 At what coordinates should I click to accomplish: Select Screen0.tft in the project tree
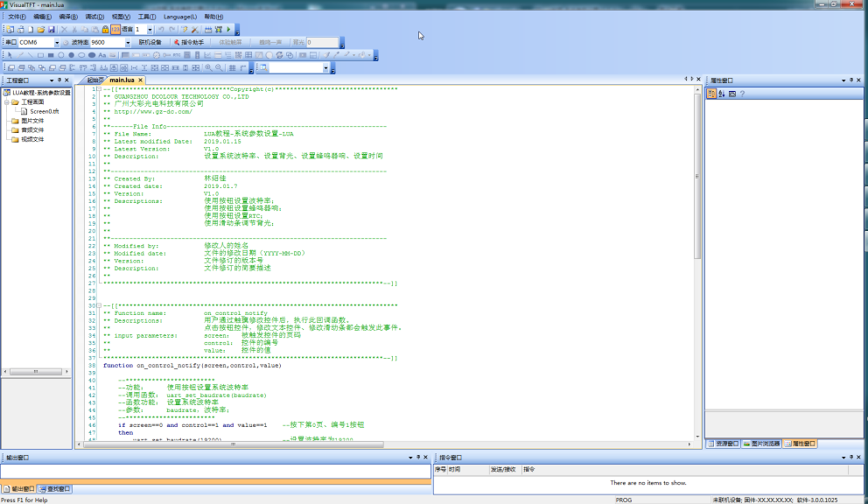(x=44, y=111)
